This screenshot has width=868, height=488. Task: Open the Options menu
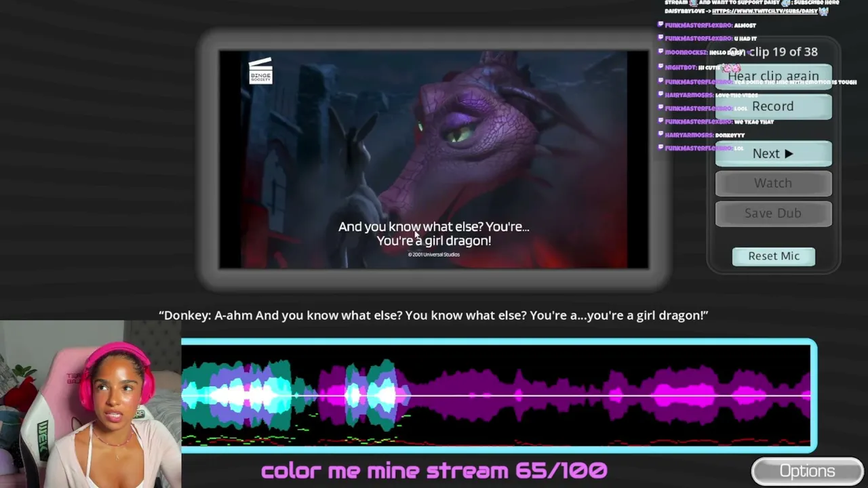[807, 471]
